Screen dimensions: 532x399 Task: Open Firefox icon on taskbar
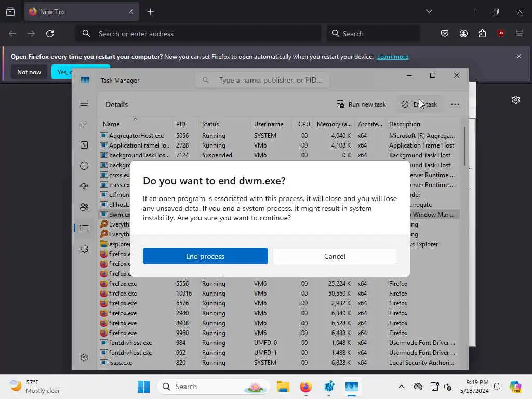click(x=305, y=387)
